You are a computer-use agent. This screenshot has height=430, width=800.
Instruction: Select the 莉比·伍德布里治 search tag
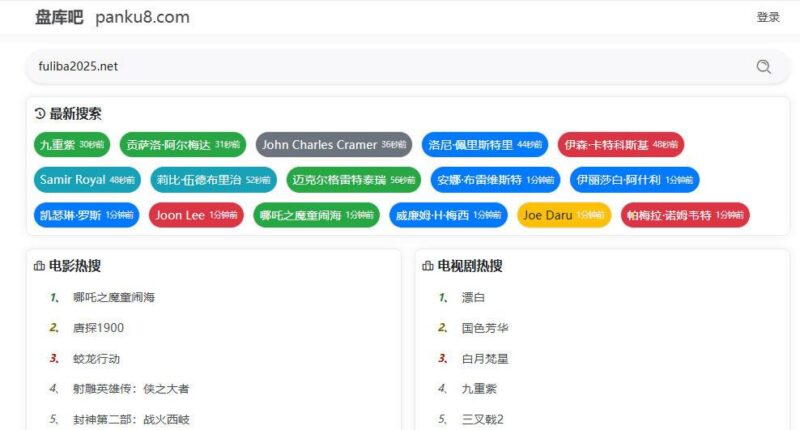(213, 180)
